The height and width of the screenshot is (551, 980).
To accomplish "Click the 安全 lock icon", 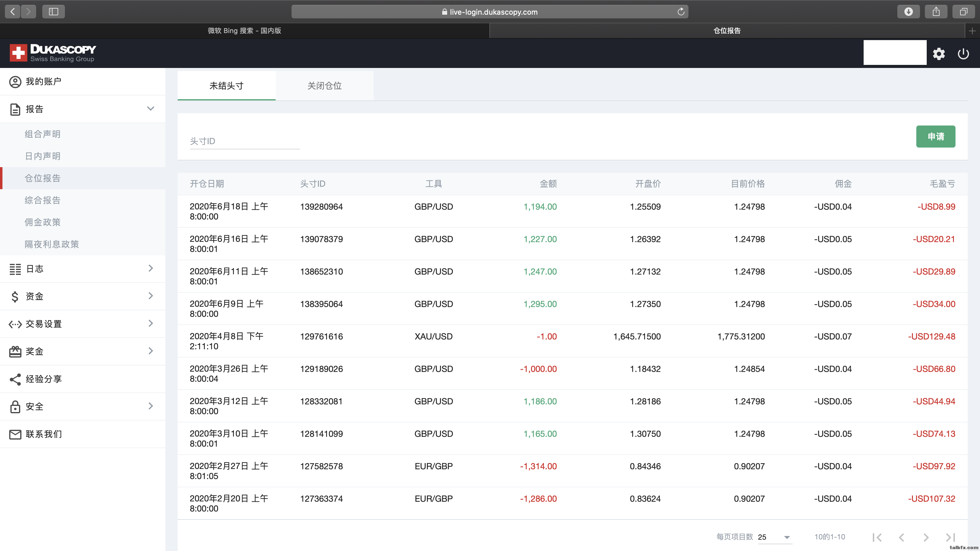I will [x=15, y=407].
